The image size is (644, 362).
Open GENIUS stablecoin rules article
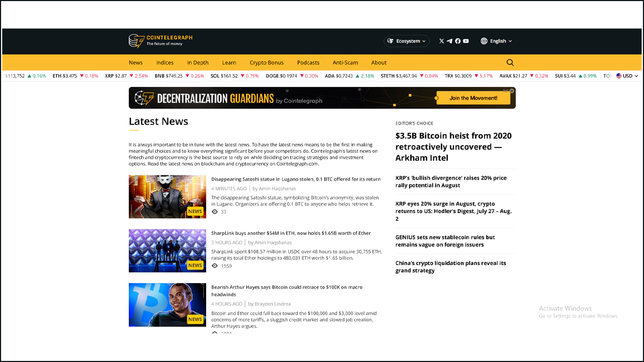445,241
